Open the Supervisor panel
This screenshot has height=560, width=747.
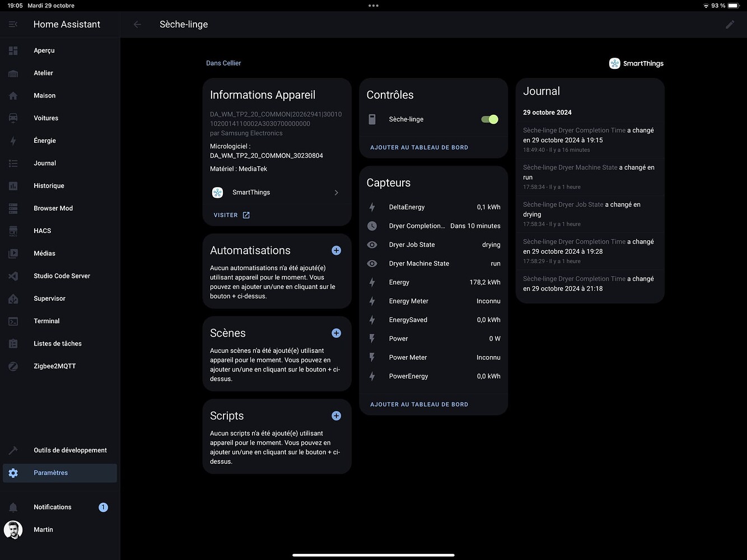point(49,298)
